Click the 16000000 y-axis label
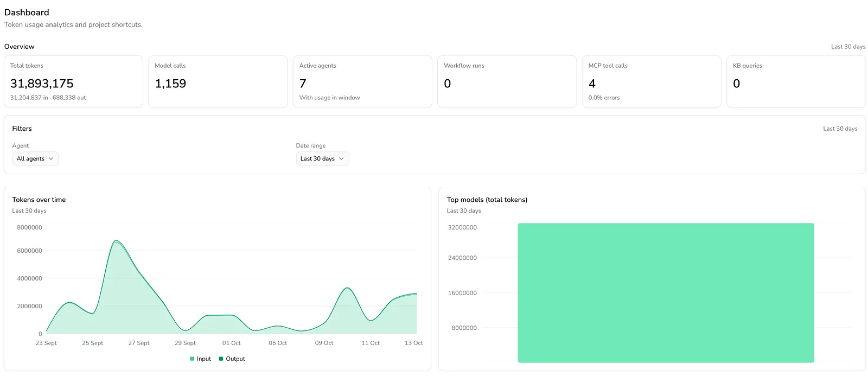The height and width of the screenshot is (376, 868). point(462,293)
